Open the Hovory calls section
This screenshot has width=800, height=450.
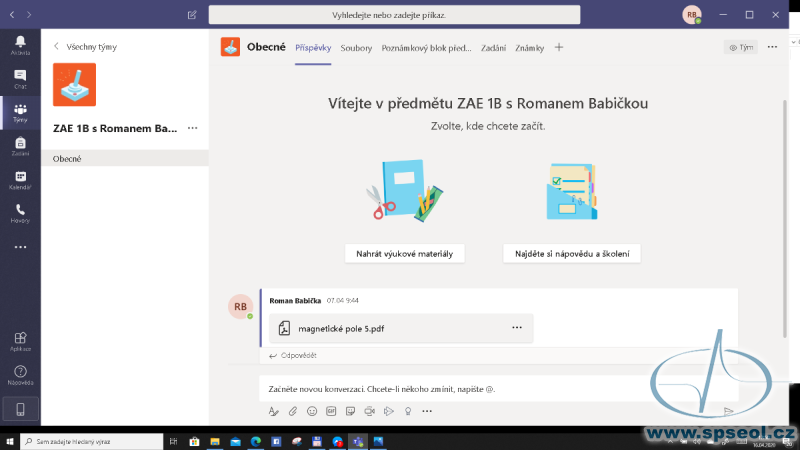click(20, 213)
